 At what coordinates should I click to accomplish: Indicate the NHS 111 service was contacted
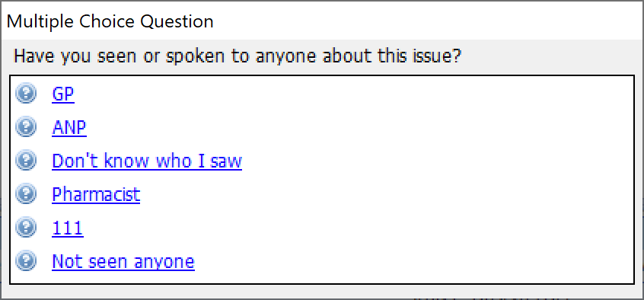pos(67,228)
